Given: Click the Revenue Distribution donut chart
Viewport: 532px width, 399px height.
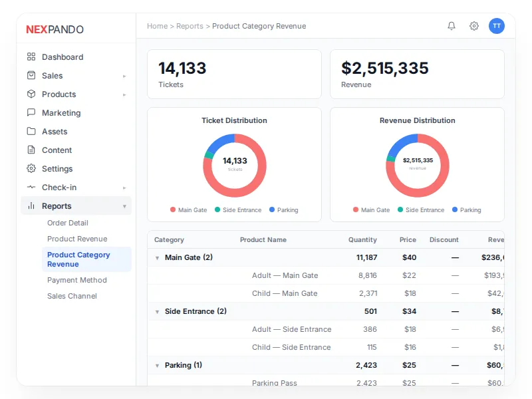Looking at the screenshot, I should click(418, 166).
